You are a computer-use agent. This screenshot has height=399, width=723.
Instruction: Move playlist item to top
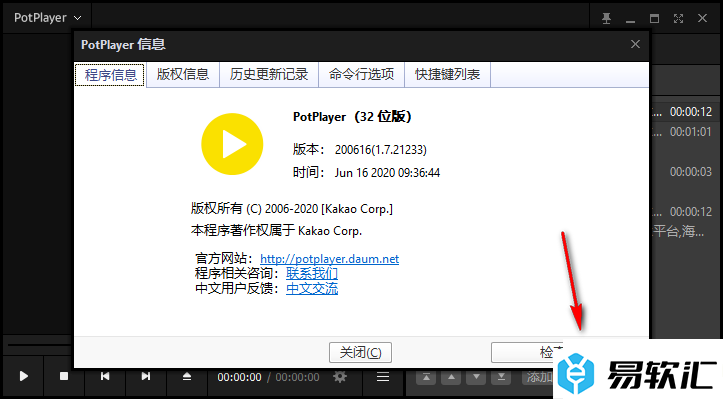[427, 377]
